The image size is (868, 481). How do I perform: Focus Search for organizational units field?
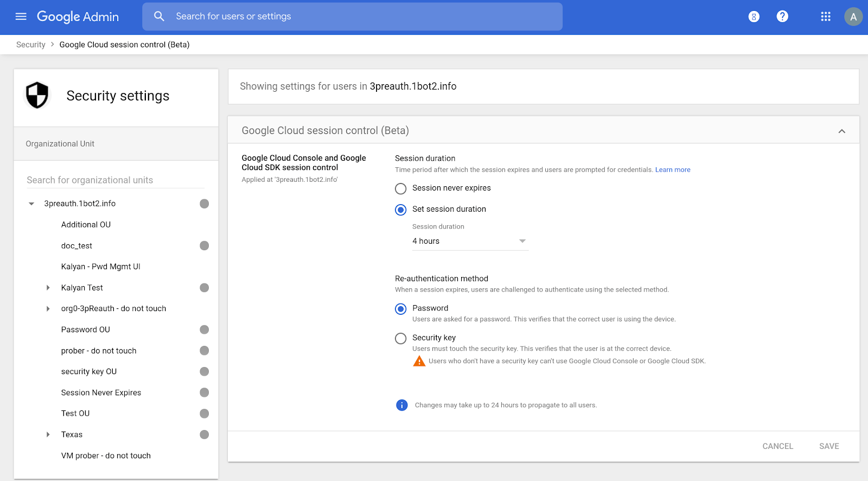click(116, 180)
